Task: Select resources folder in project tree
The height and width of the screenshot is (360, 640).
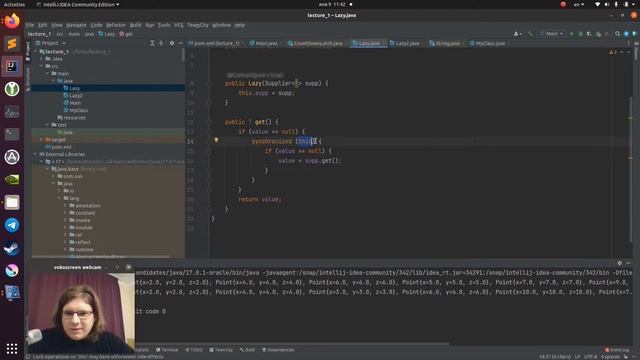Action: click(x=74, y=118)
